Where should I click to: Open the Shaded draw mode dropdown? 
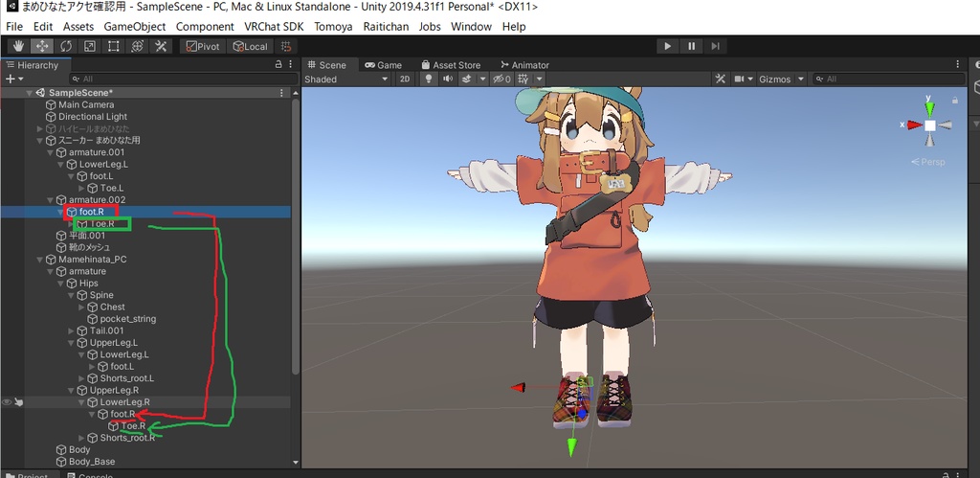click(346, 79)
